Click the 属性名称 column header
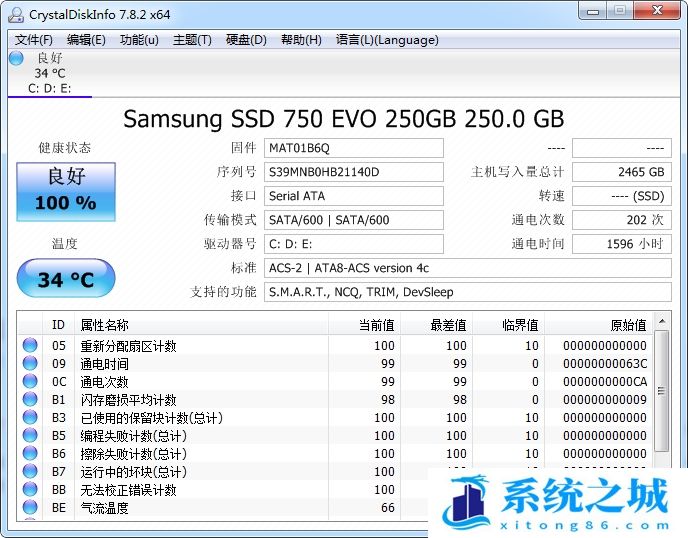688x538 pixels. tap(201, 325)
